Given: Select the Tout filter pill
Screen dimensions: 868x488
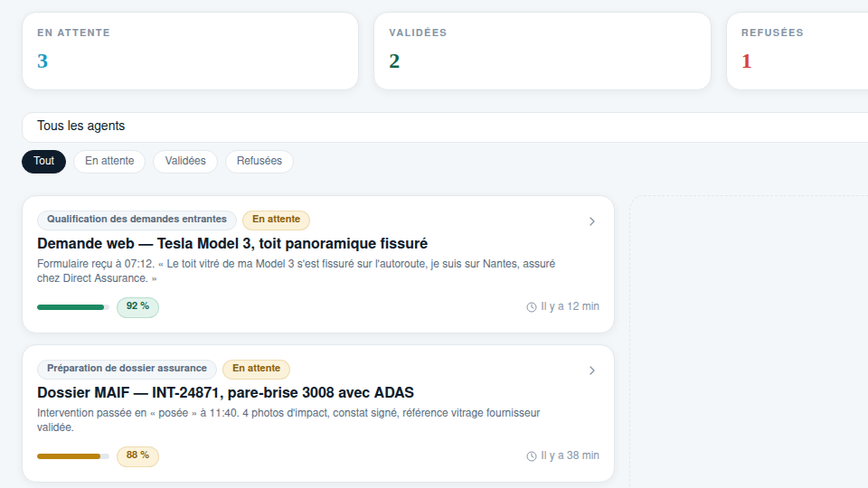Looking at the screenshot, I should click(43, 162).
